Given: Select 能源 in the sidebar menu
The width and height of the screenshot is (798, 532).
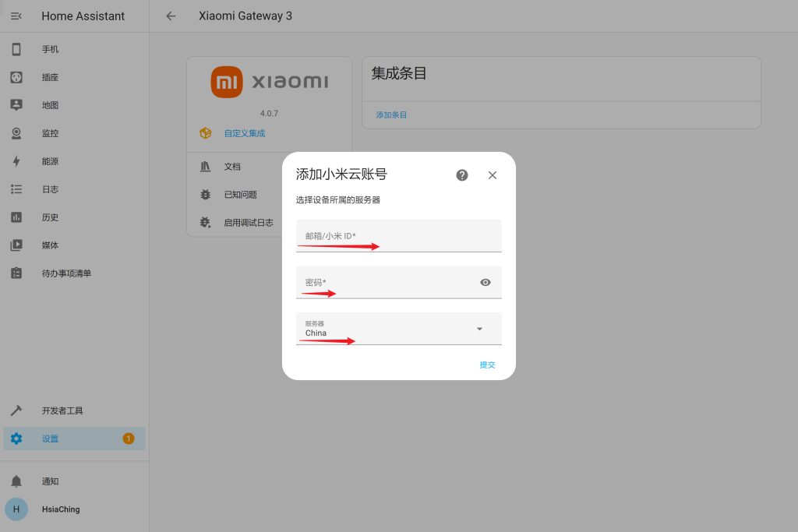Looking at the screenshot, I should pyautogui.click(x=51, y=161).
